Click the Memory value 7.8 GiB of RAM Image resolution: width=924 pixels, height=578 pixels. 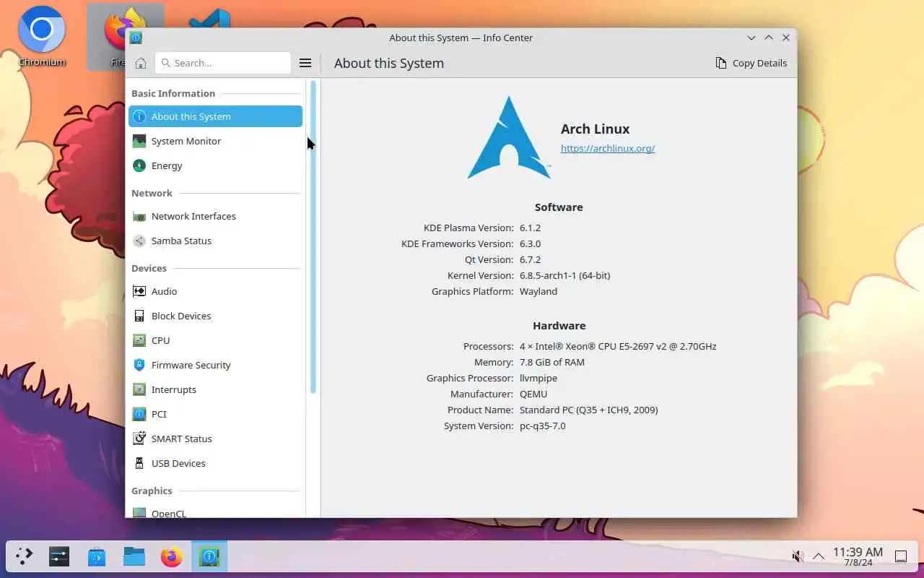552,362
